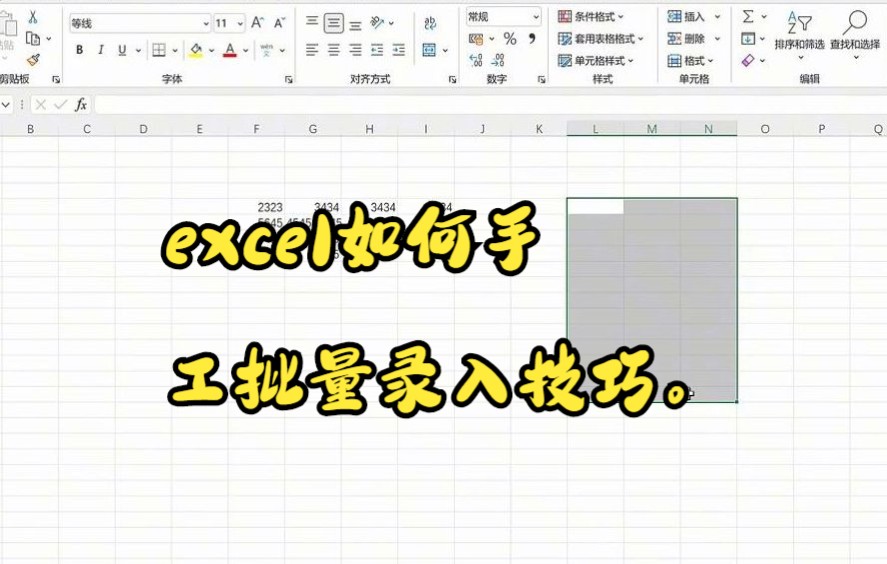Open the 等线 font name dropdown
This screenshot has height=564, width=887.
pos(206,23)
